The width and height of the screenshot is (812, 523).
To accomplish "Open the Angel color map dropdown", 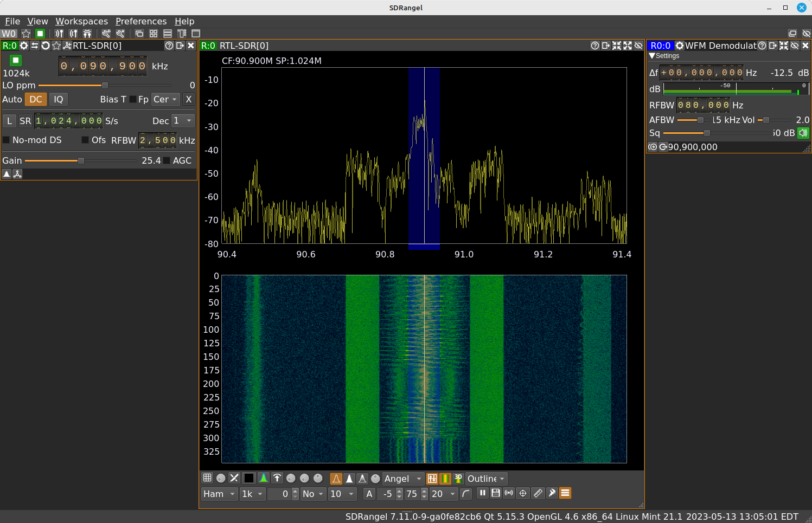I will pos(402,479).
